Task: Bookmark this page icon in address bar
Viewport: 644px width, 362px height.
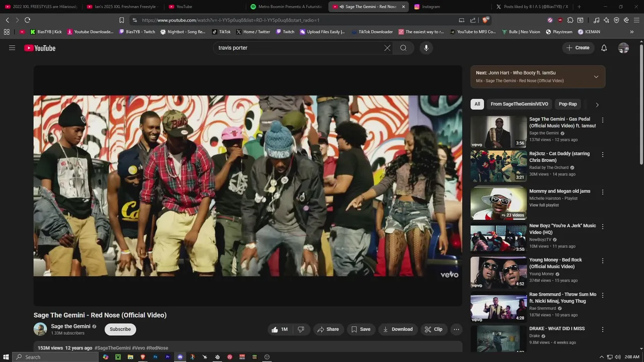Action: click(x=121, y=20)
